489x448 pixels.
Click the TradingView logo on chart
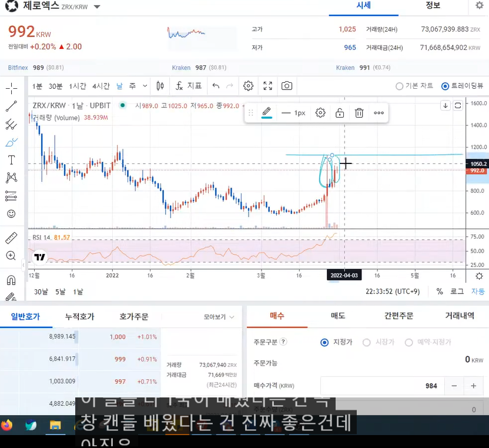coord(39,257)
